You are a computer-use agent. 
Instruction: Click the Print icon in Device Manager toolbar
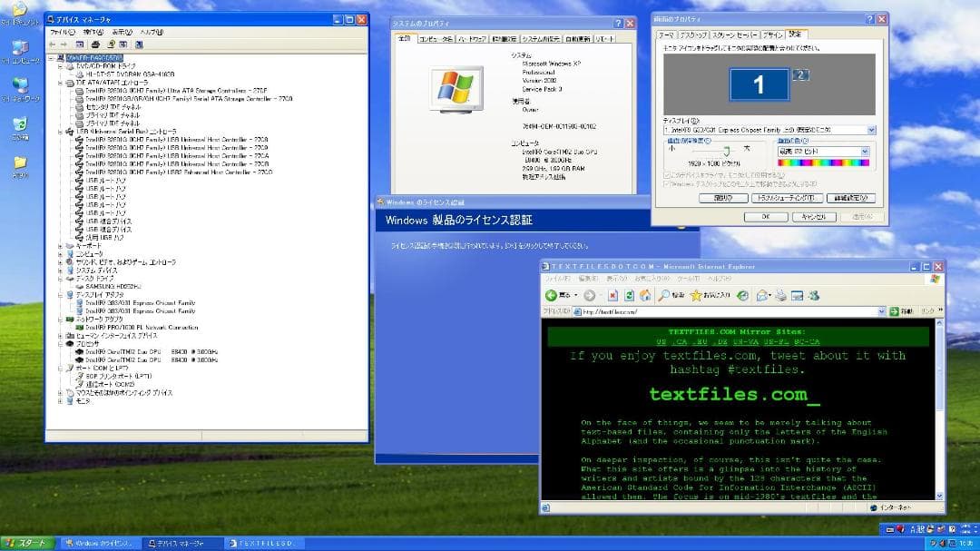click(x=95, y=44)
